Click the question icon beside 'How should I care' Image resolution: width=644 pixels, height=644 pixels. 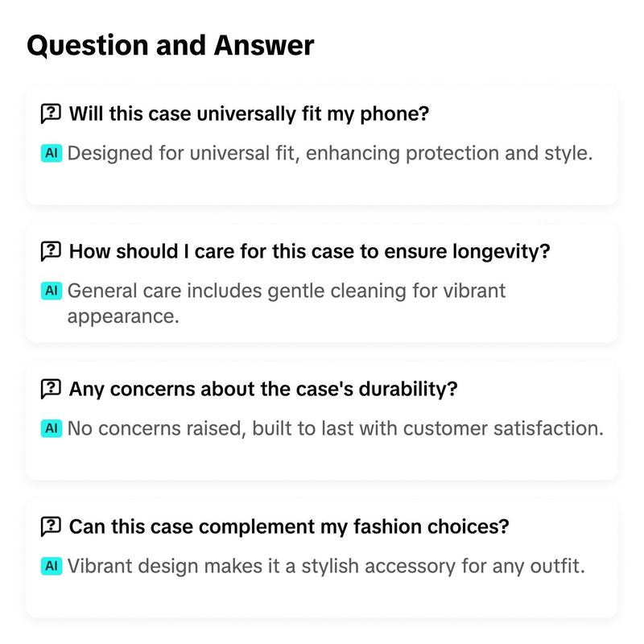(x=51, y=251)
